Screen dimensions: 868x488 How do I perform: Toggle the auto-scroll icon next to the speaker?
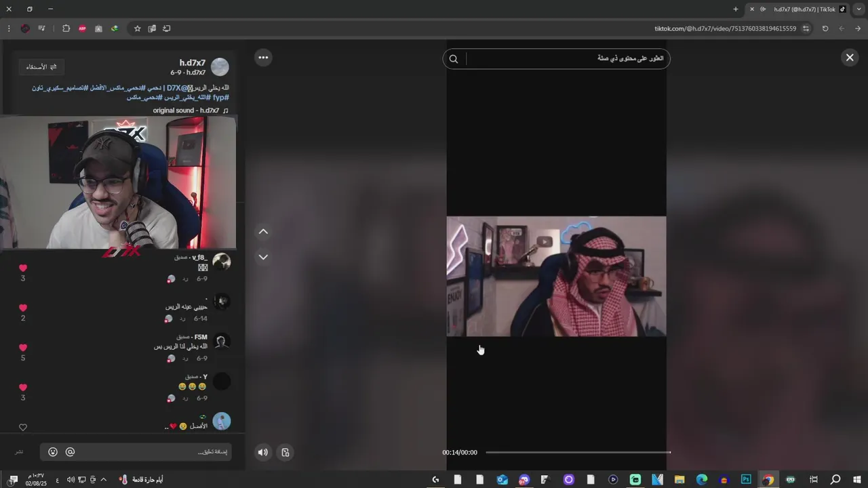[285, 452]
